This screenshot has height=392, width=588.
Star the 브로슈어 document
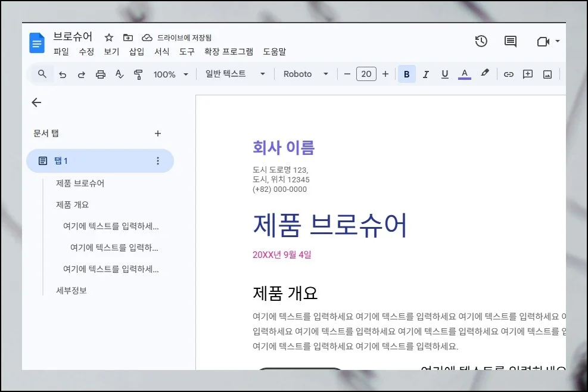click(x=108, y=37)
